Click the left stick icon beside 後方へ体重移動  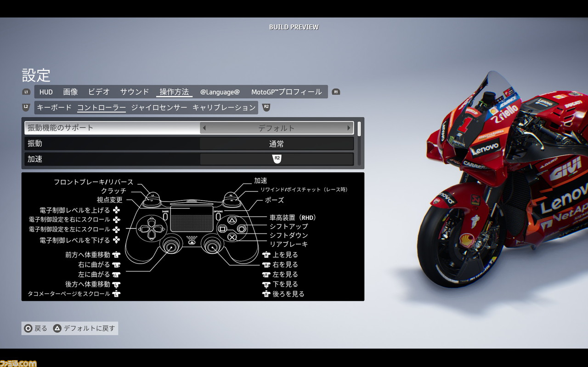116,285
